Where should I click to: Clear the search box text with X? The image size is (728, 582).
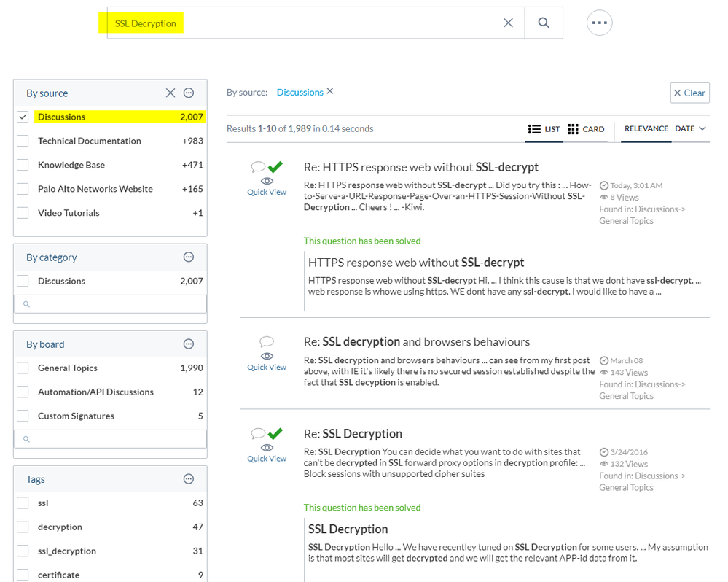pyautogui.click(x=508, y=23)
